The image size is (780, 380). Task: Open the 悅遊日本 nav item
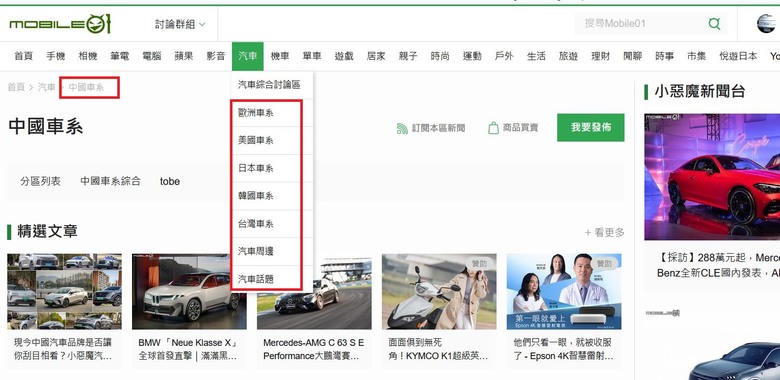click(738, 56)
